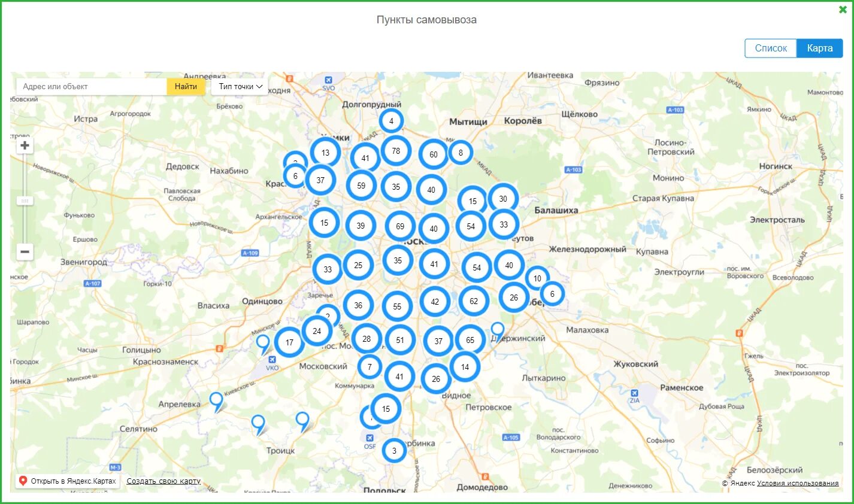Click the VKO airport icon
854x504 pixels.
[x=272, y=360]
